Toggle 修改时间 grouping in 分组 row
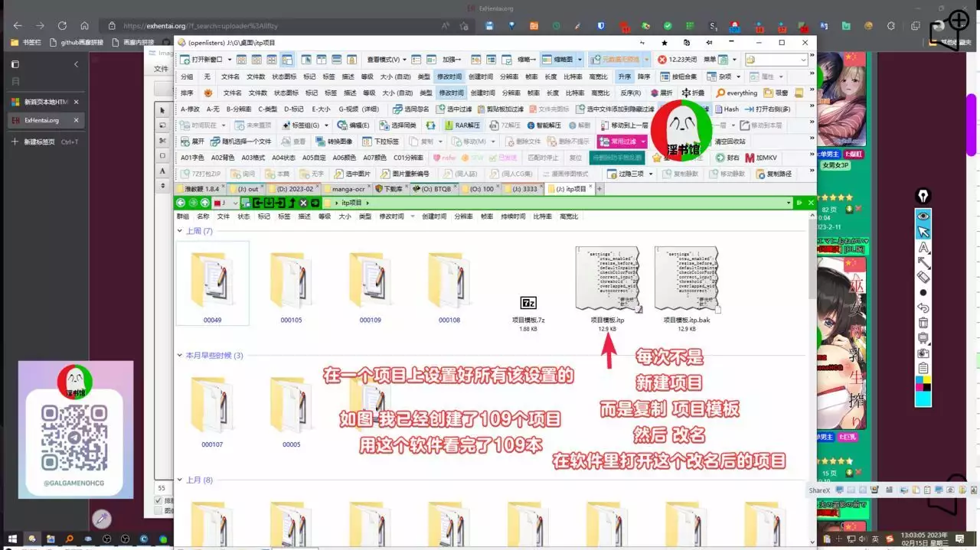Viewport: 980px width, 550px height. click(x=449, y=76)
